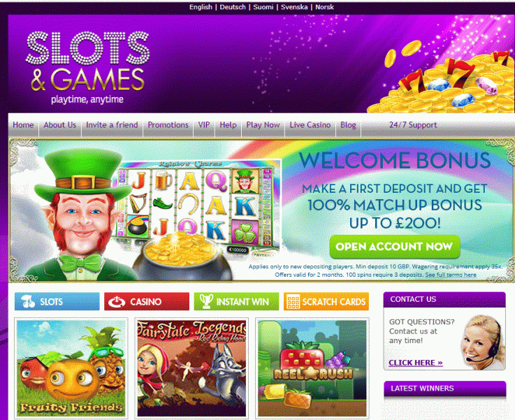The width and height of the screenshot is (515, 420).
Task: Switch language to Deutsch
Action: click(x=233, y=7)
